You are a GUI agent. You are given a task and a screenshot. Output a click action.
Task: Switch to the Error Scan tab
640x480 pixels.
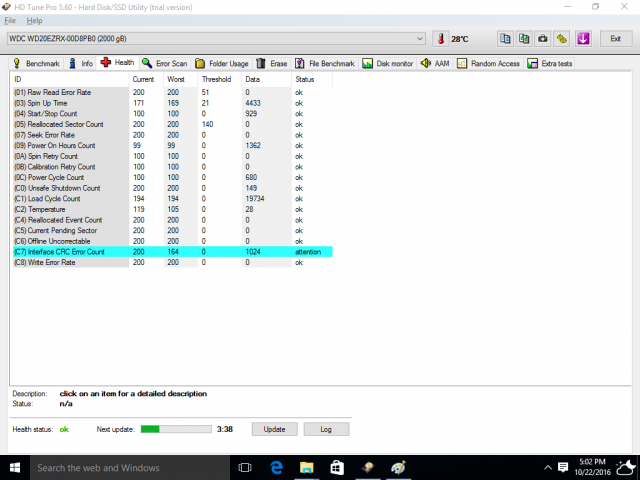(x=165, y=63)
